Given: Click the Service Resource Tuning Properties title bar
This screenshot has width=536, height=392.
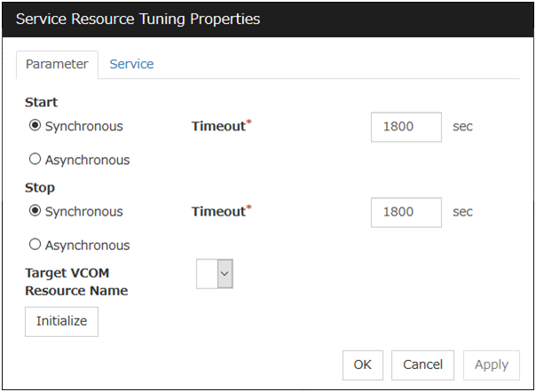Looking at the screenshot, I should [266, 19].
